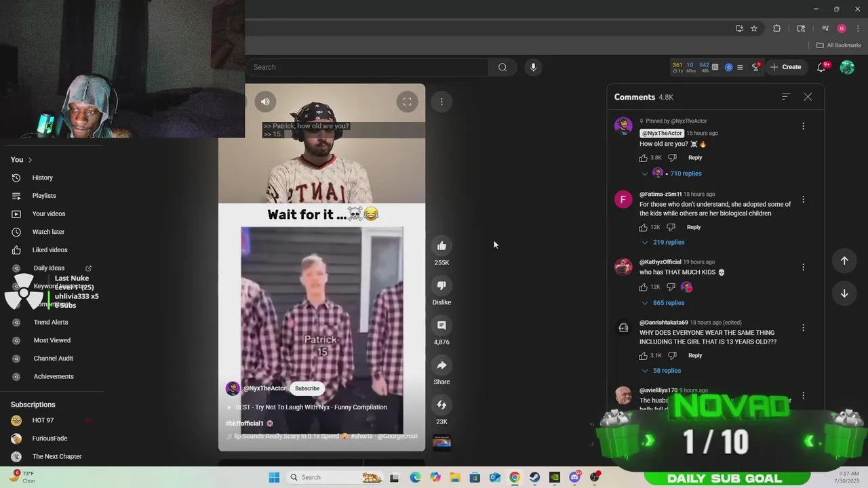Open Chrome profile N avatar
Viewport: 868px width, 488px height.
842,28
